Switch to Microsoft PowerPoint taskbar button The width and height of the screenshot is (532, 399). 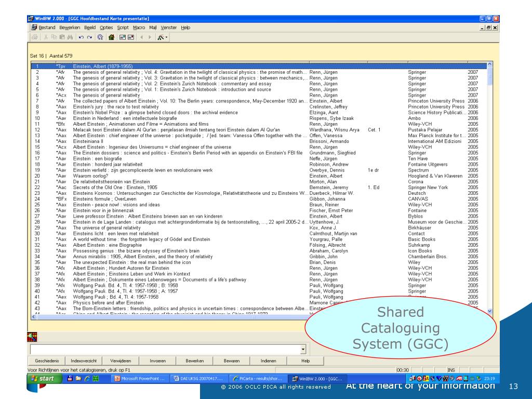pyautogui.click(x=140, y=379)
